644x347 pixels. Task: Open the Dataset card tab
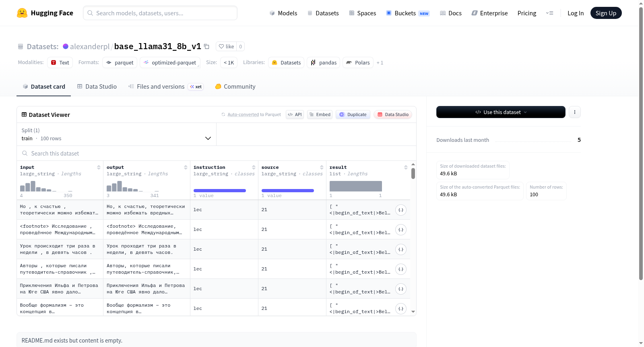click(x=43, y=87)
